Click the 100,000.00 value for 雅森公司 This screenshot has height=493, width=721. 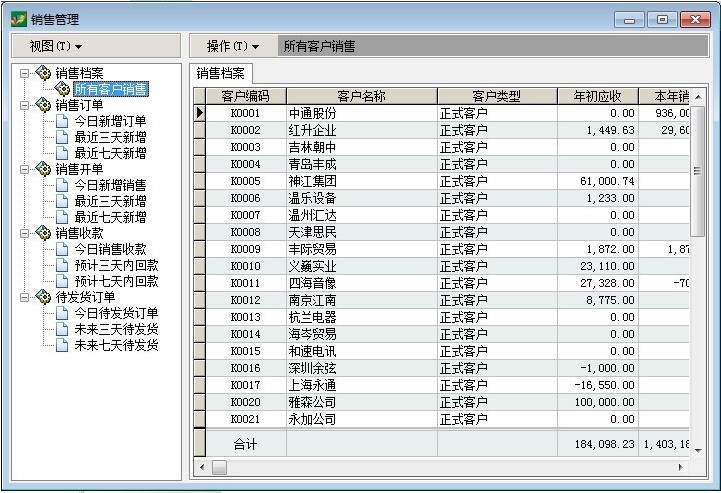(x=598, y=402)
